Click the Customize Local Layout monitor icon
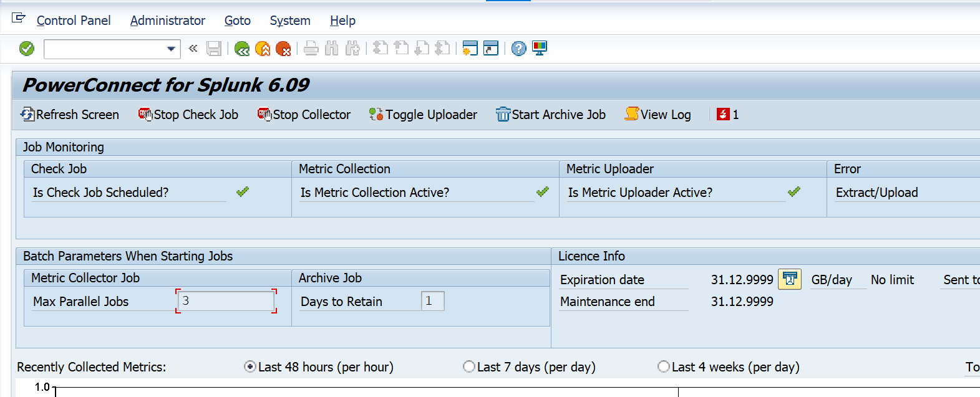 [x=540, y=49]
